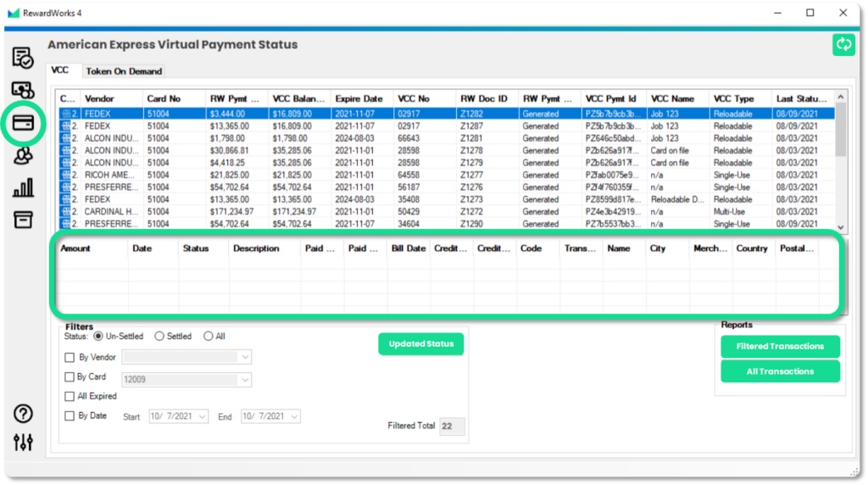
Task: Select the CARDINAL H... vendor row
Action: coord(447,211)
